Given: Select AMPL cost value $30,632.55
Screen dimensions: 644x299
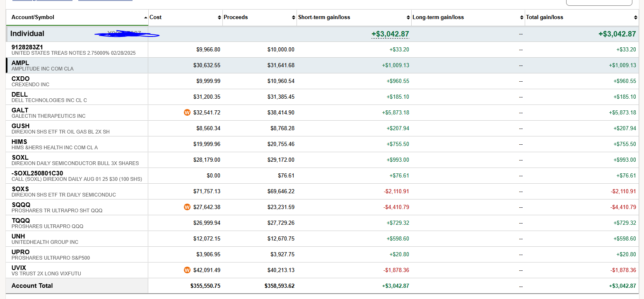Looking at the screenshot, I should (207, 65).
